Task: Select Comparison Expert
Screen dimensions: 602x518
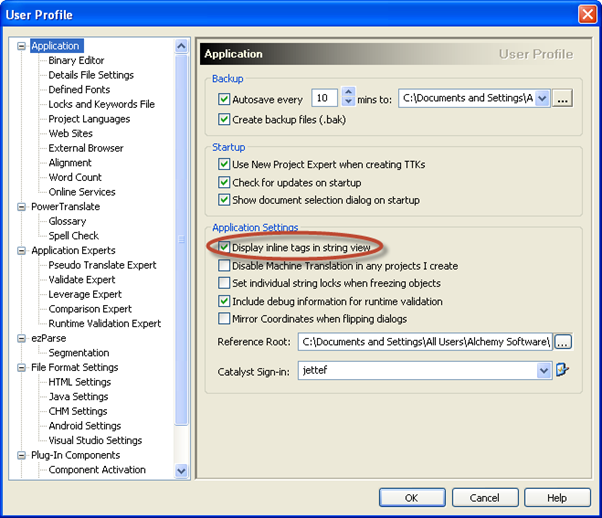Action: [90, 309]
